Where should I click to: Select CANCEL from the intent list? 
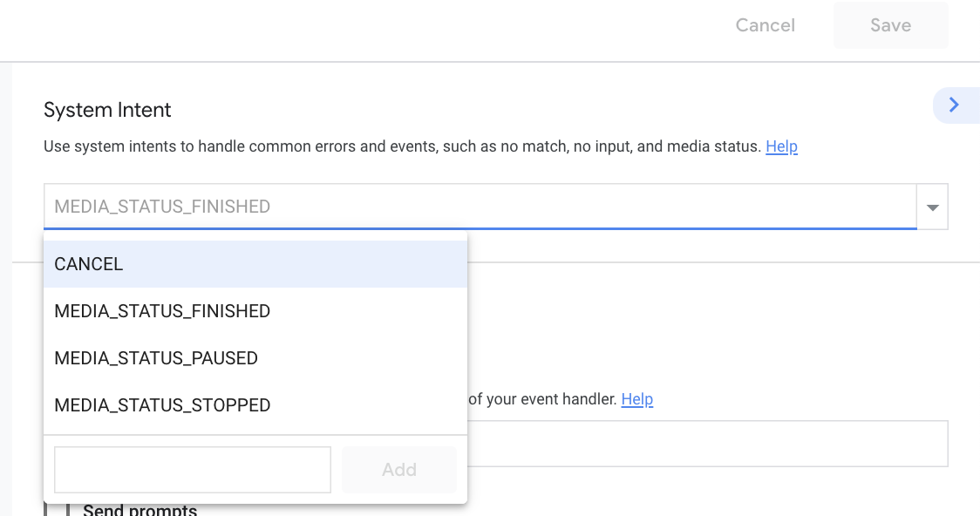coord(255,264)
